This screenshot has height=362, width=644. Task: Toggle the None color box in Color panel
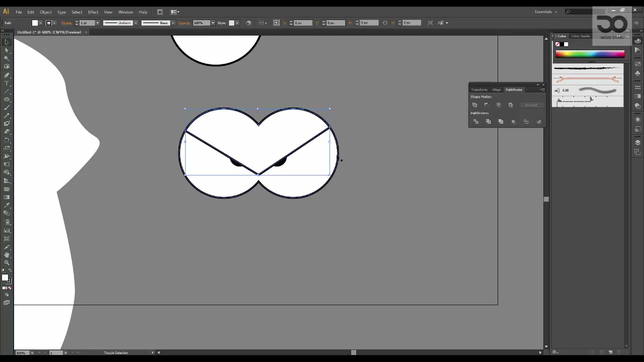[557, 44]
